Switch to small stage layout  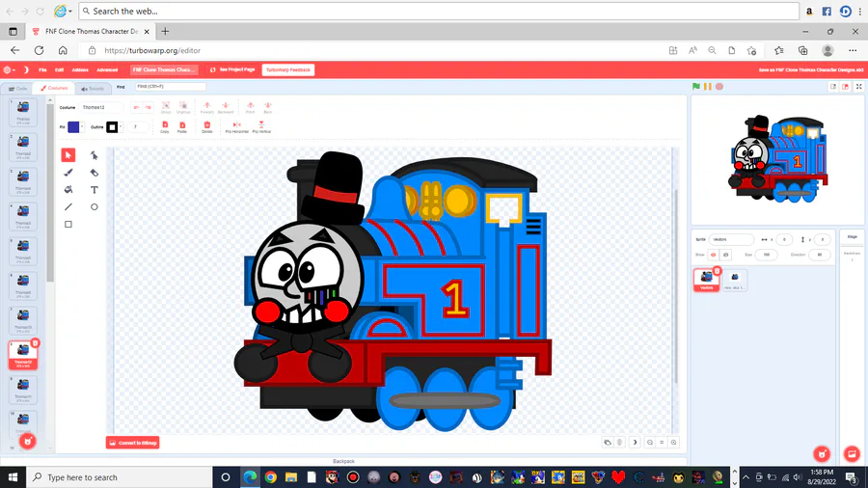[833, 86]
